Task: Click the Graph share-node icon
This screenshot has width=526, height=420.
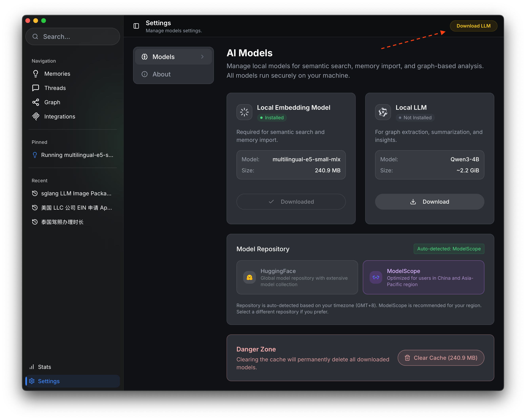Action: (x=36, y=102)
